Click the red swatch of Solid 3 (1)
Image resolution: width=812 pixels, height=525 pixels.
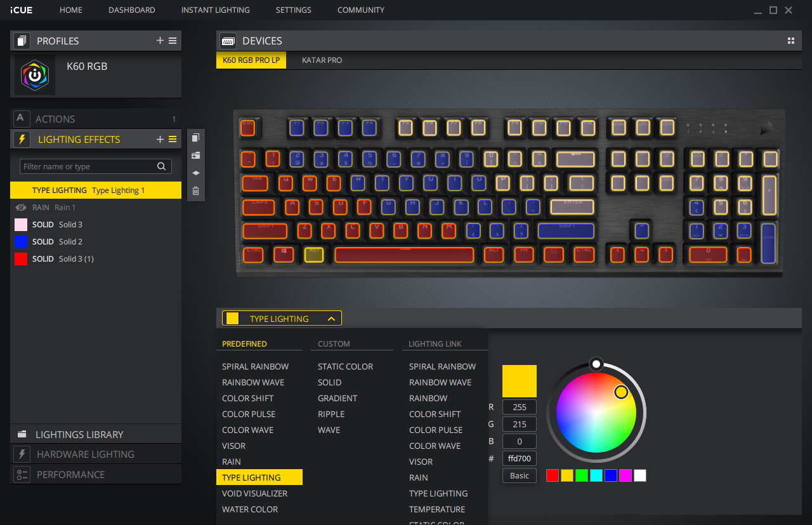click(21, 259)
